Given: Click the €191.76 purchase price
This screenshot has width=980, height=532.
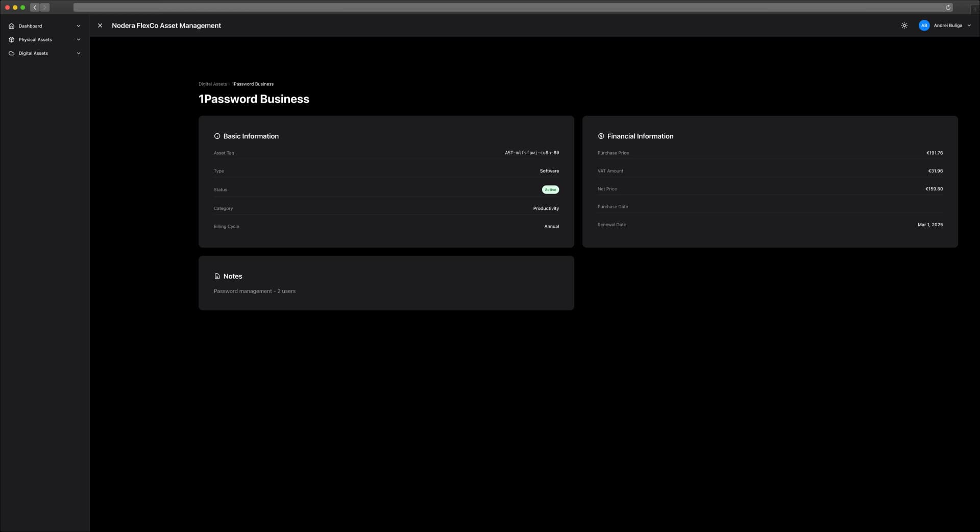Looking at the screenshot, I should [935, 153].
